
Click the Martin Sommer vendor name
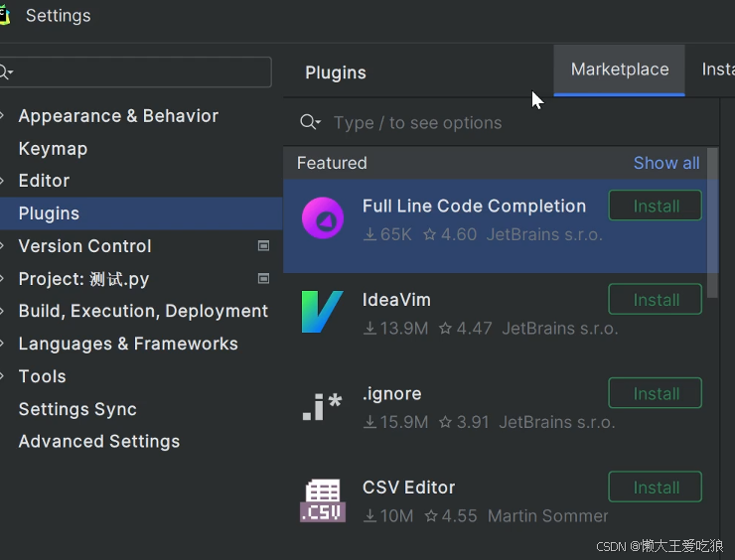547,516
